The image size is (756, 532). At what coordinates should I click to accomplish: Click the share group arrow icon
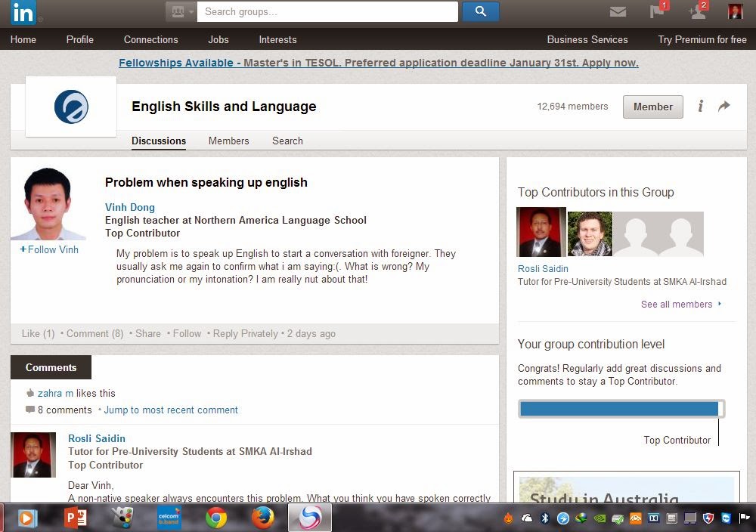point(723,106)
